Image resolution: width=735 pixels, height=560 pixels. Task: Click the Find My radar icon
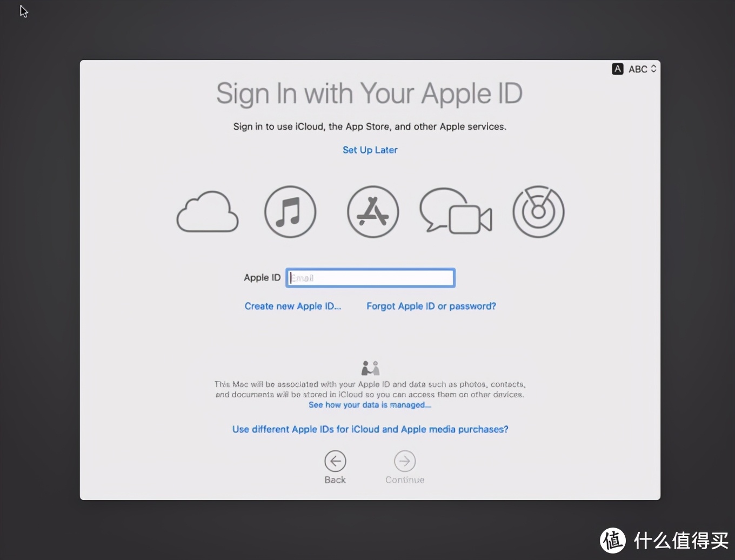coord(538,211)
